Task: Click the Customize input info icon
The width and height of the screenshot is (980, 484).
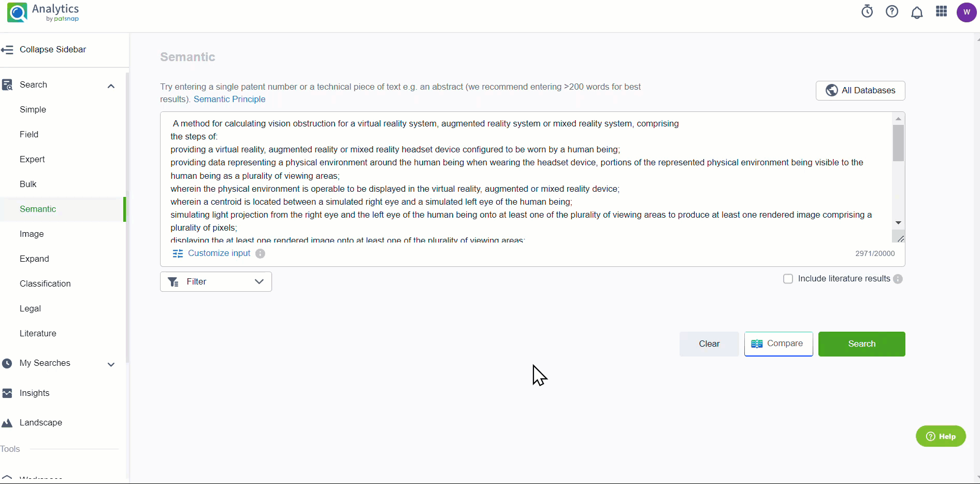Action: point(261,253)
